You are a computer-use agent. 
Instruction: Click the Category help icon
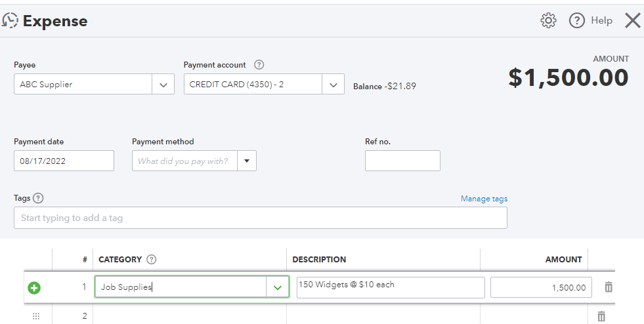point(152,259)
